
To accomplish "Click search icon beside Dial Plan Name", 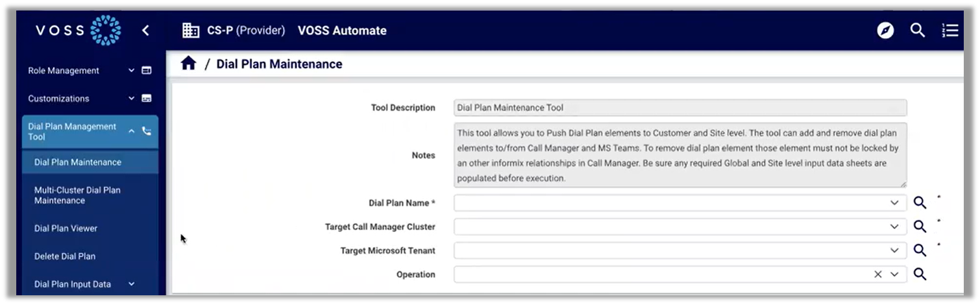I will point(920,203).
